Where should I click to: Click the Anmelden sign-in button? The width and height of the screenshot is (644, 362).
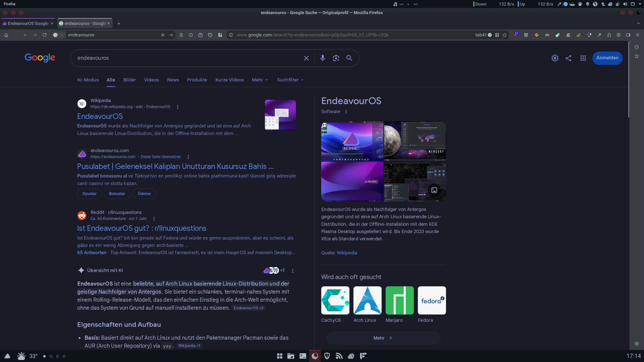click(607, 58)
